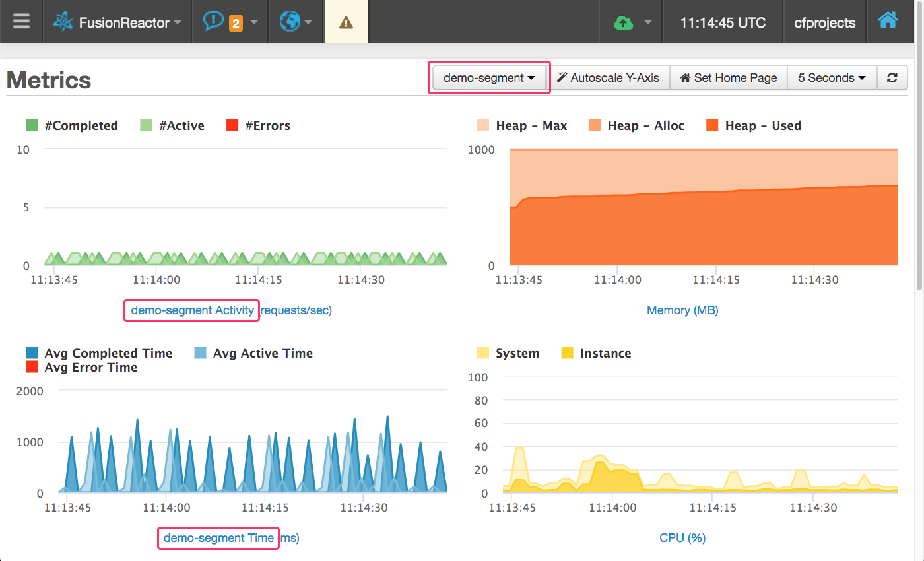Expand the demo-segment dropdown
The height and width of the screenshot is (561, 924).
tap(489, 78)
